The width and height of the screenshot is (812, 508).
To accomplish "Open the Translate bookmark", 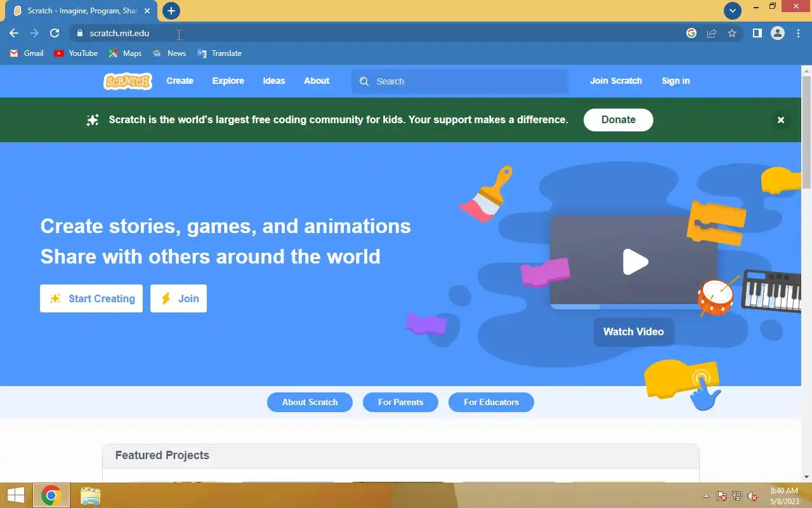I will point(219,53).
